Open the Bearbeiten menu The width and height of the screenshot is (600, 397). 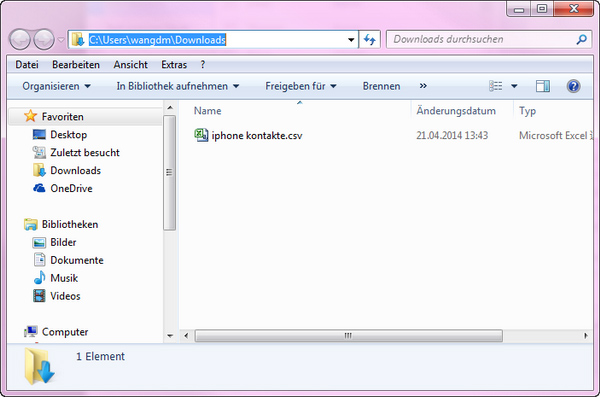(x=76, y=65)
